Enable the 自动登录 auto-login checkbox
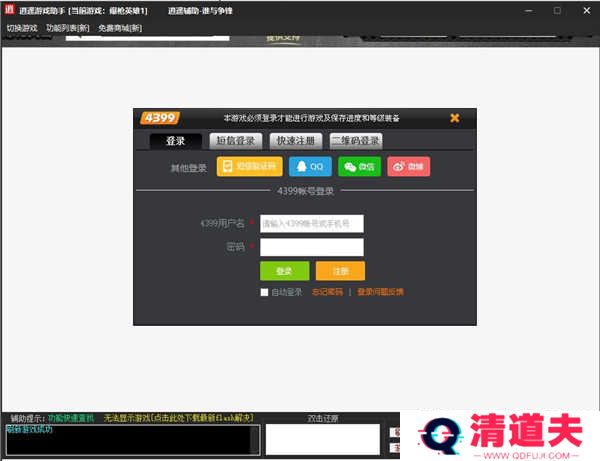The image size is (600, 461). tap(264, 292)
